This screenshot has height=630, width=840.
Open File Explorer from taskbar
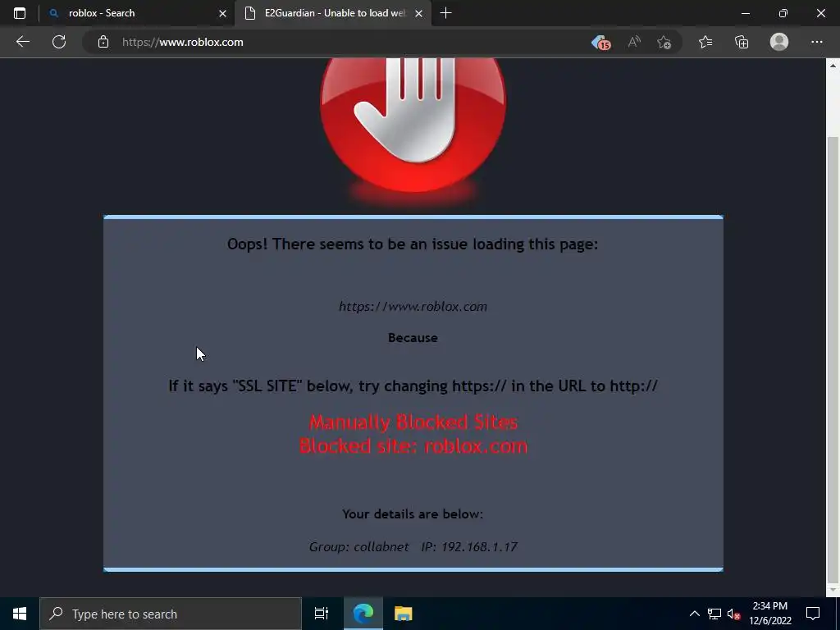coord(403,614)
